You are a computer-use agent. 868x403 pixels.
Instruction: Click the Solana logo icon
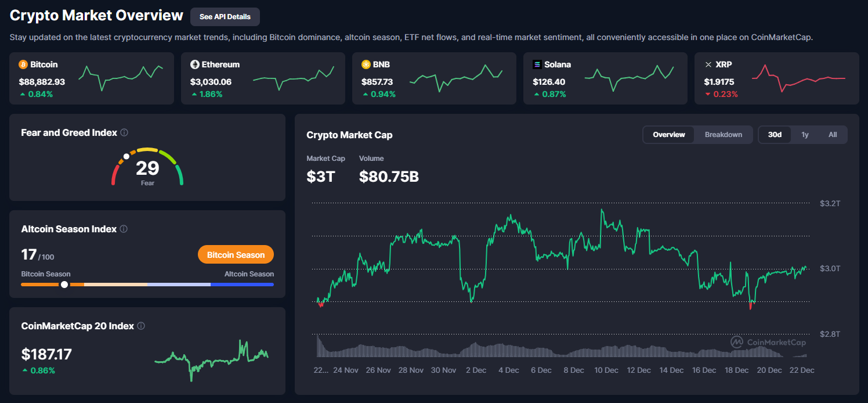pyautogui.click(x=537, y=64)
